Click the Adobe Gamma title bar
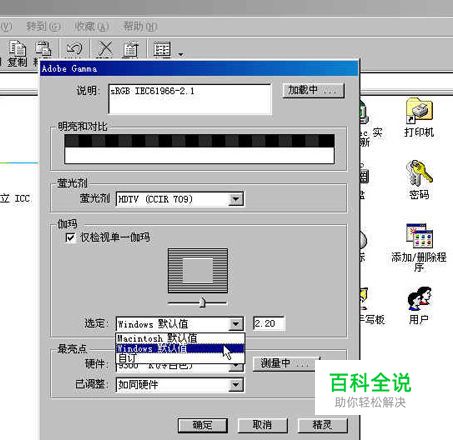This screenshot has width=453, height=440. [199, 69]
